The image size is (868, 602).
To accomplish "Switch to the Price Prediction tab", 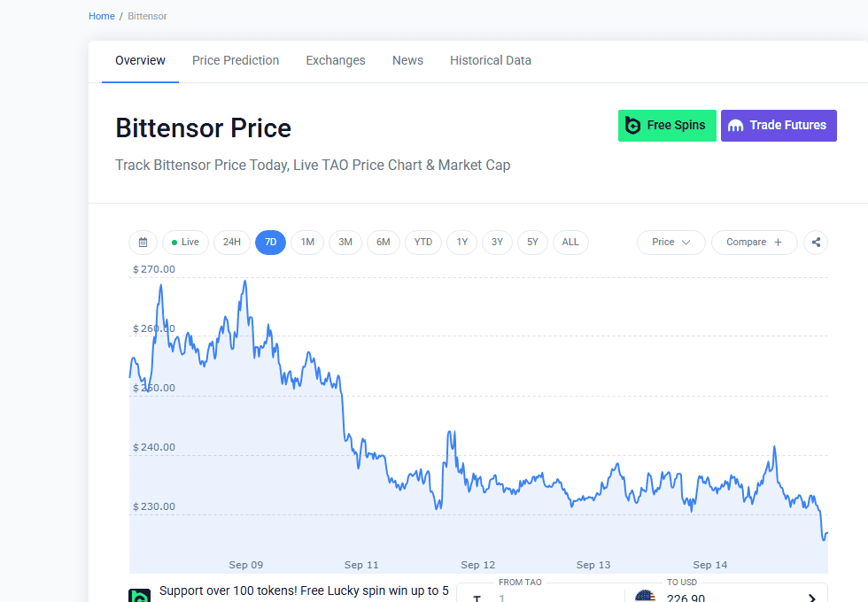I will (236, 60).
